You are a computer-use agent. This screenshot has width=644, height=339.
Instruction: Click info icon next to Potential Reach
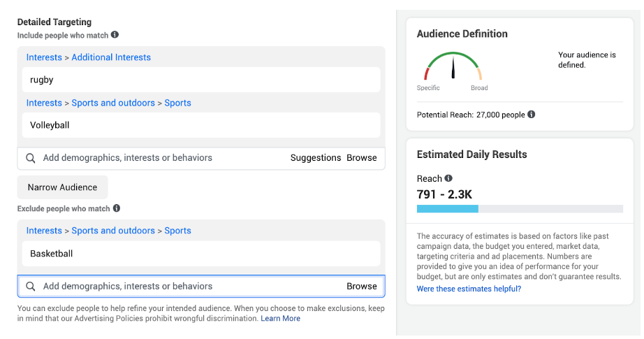click(x=532, y=115)
